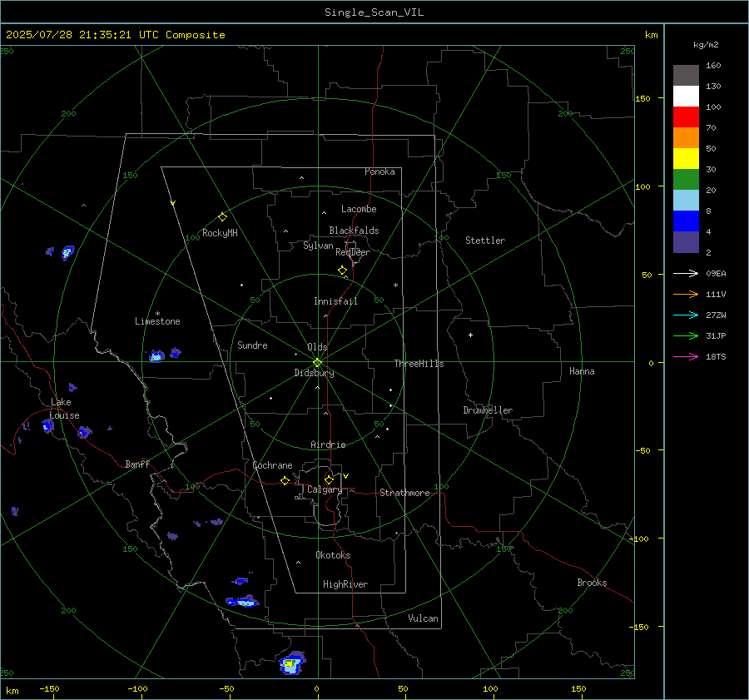The width and height of the screenshot is (749, 700).
Task: Select the green 30 legend swatch
Action: 686,180
